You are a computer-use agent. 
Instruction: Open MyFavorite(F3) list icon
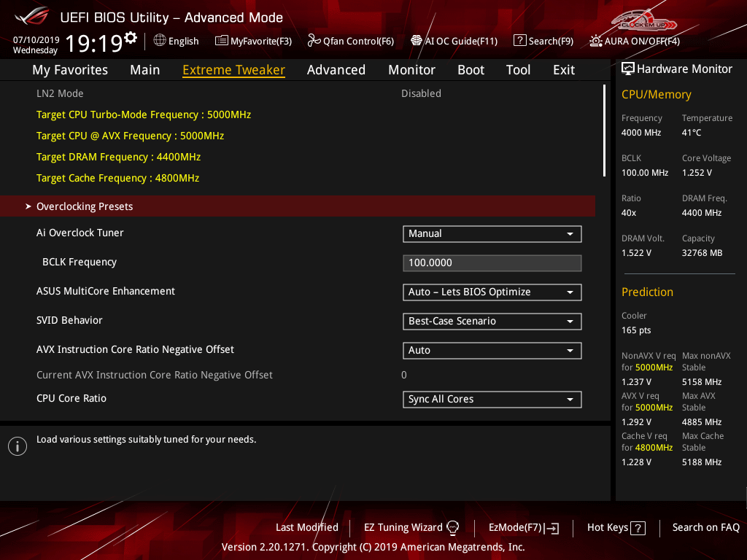tap(222, 41)
